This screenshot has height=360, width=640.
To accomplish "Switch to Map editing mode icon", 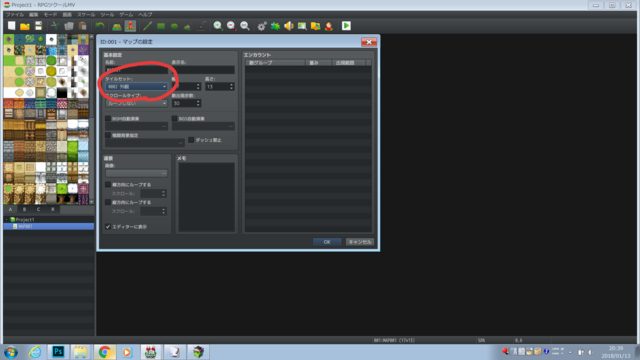I will point(117,26).
